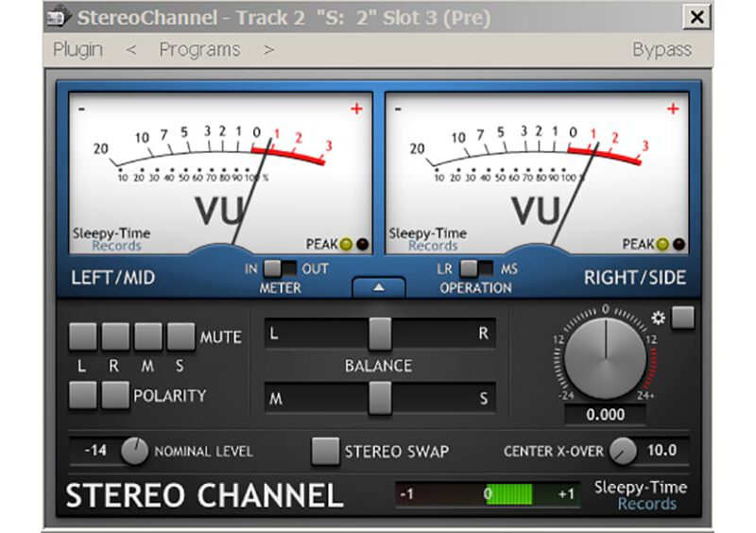The image size is (756, 533).
Task: Mute the R channel
Action: point(115,336)
